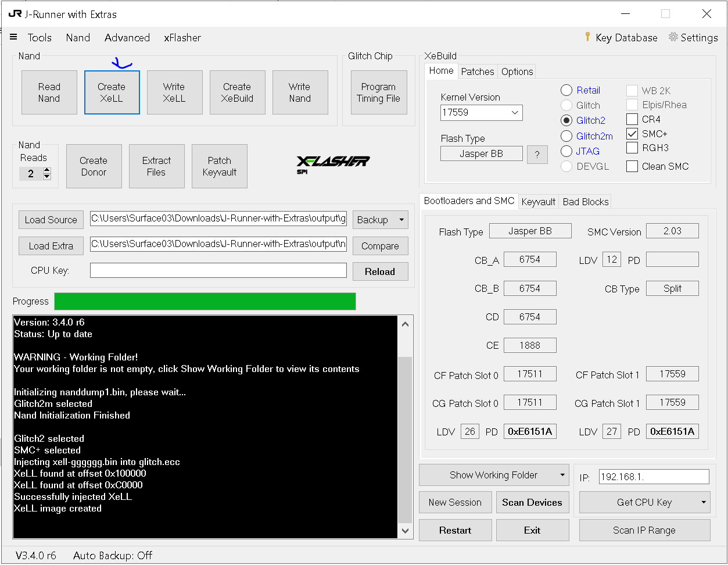Open the Advanced menu
The height and width of the screenshot is (565, 728).
tap(127, 37)
